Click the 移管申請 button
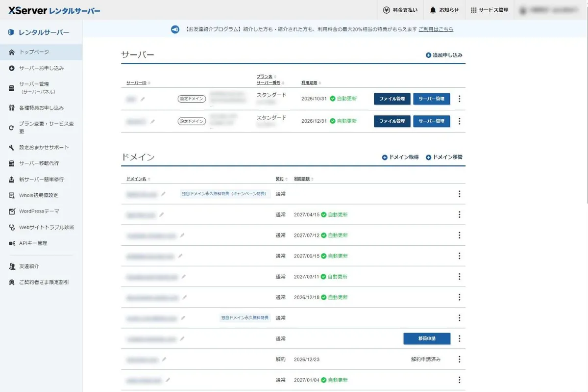The image size is (588, 392). click(x=427, y=339)
